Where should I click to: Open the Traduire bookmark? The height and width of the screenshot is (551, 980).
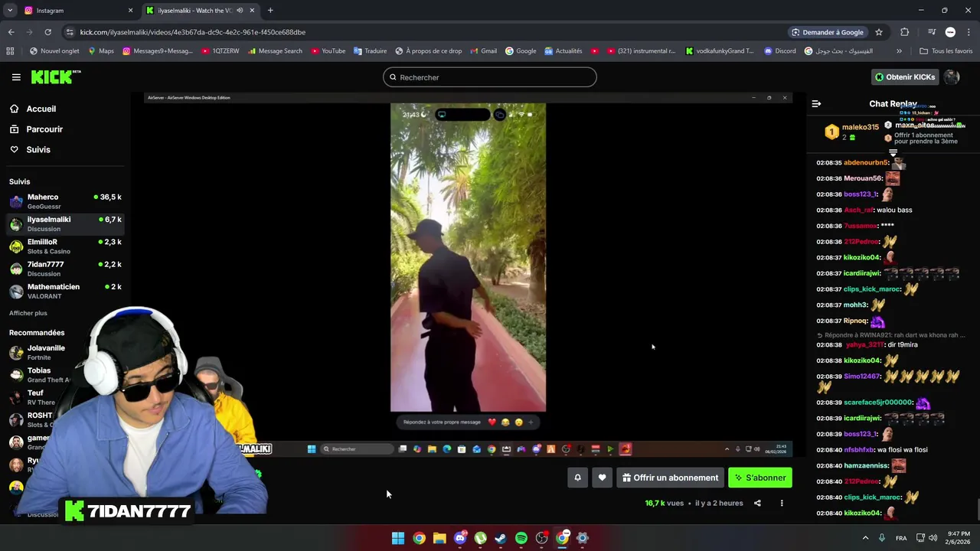(x=370, y=51)
